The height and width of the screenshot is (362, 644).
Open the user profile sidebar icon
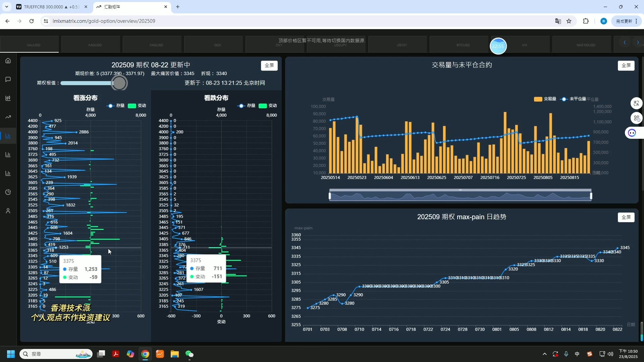(x=8, y=211)
